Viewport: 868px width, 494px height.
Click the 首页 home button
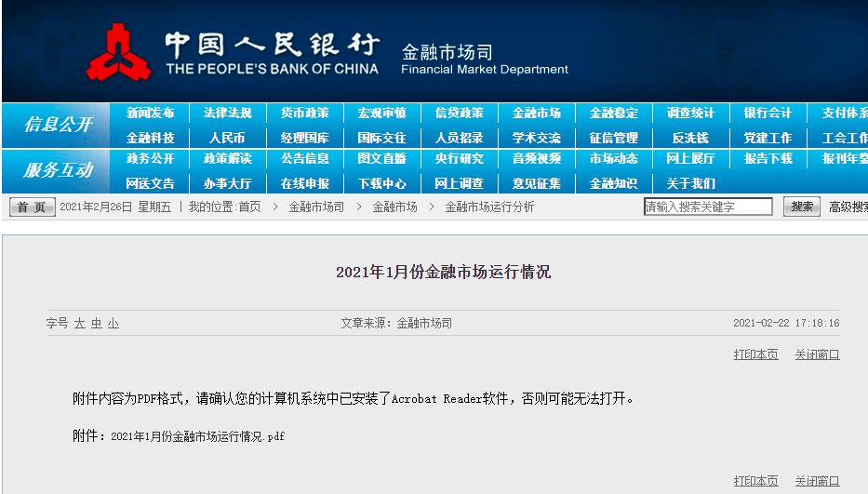[x=33, y=207]
